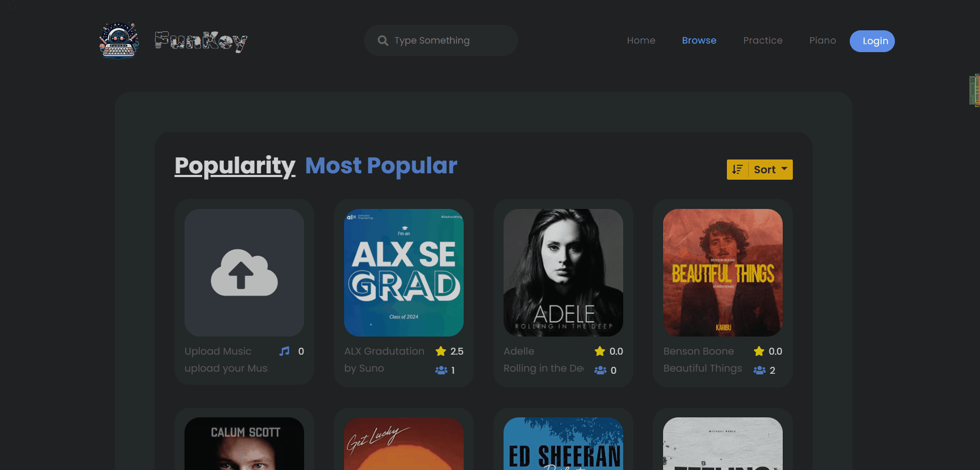Click the users icon on ALX Gradutation card
Screen dimensions: 980x470
441,370
